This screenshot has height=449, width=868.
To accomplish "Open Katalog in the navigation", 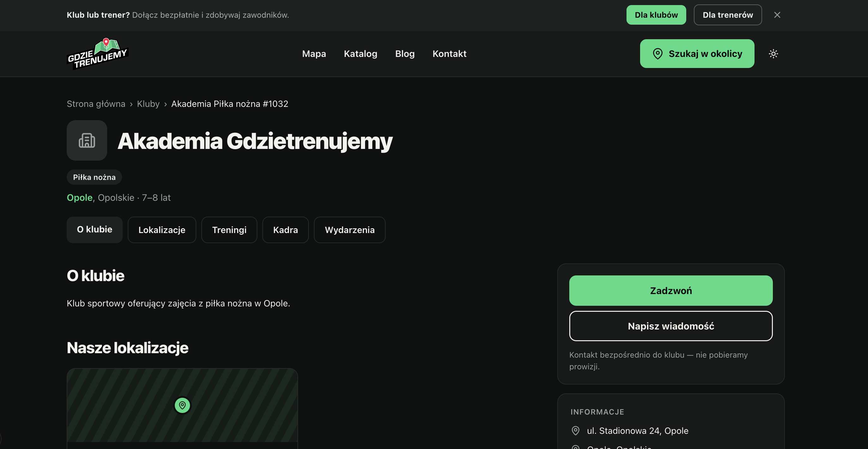I will pyautogui.click(x=360, y=54).
